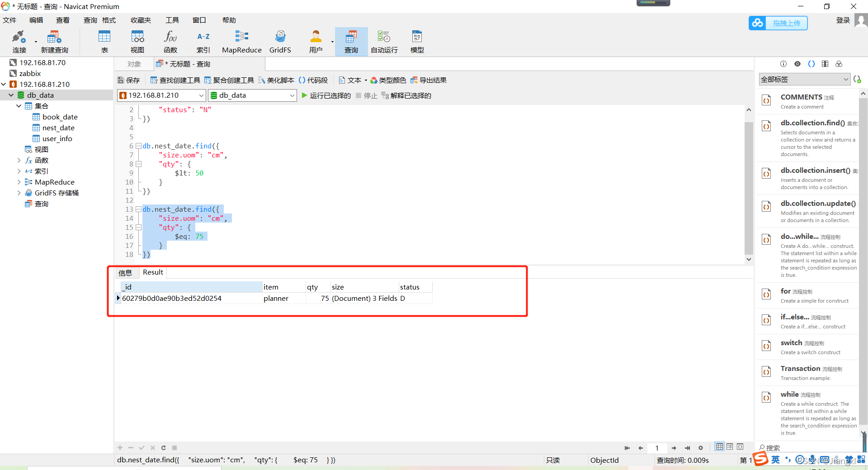Open the 文件 (File) menu
The image size is (868, 470).
pos(9,20)
